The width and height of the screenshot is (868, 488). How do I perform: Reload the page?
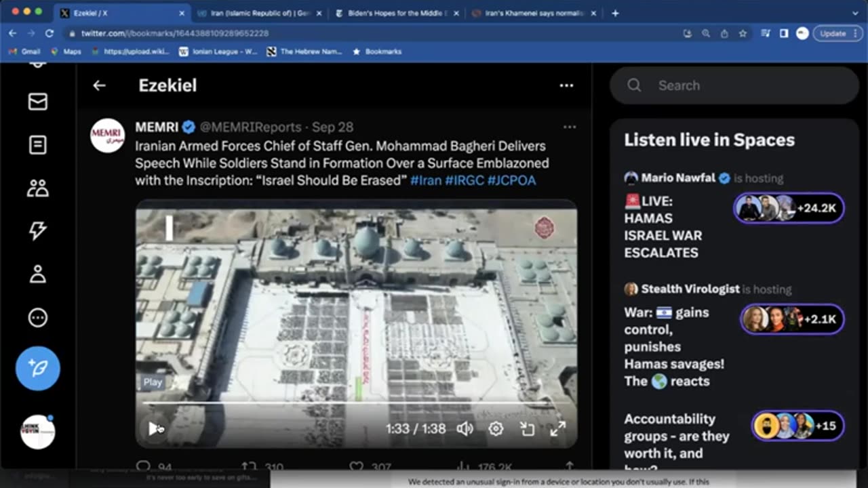click(x=50, y=33)
